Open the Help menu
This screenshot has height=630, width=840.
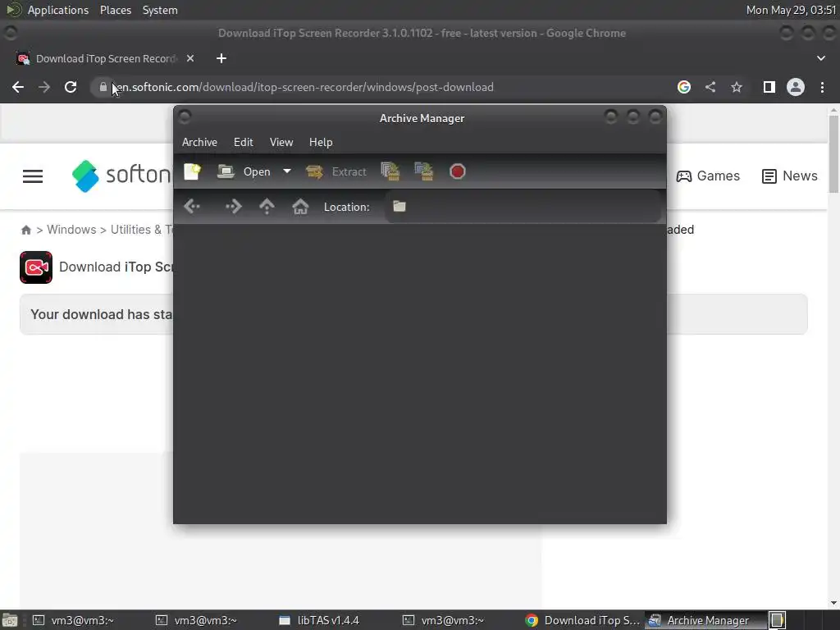(x=321, y=143)
